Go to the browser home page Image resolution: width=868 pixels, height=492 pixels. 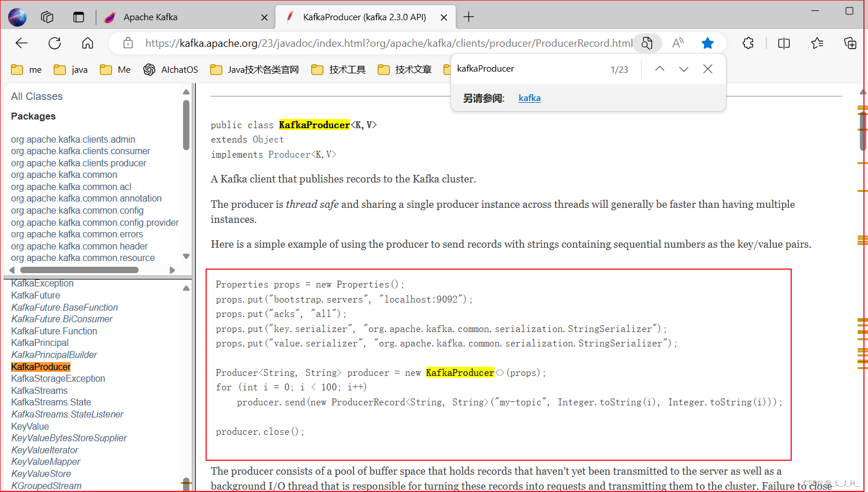click(88, 43)
